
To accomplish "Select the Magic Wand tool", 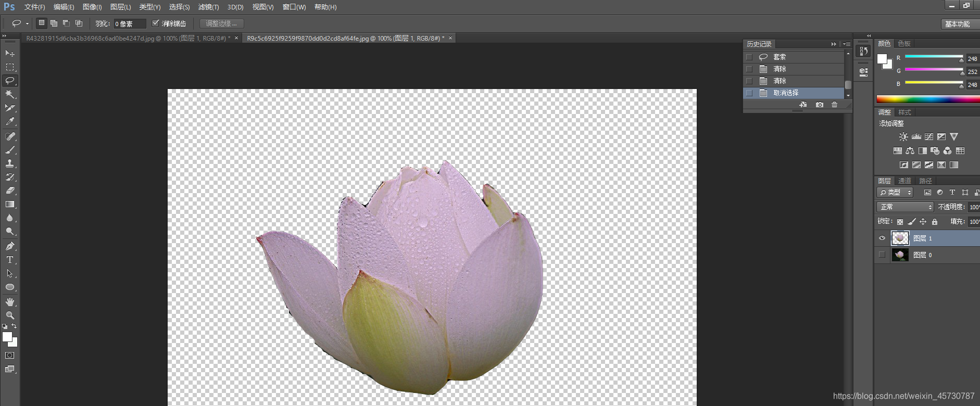I will pyautogui.click(x=10, y=94).
